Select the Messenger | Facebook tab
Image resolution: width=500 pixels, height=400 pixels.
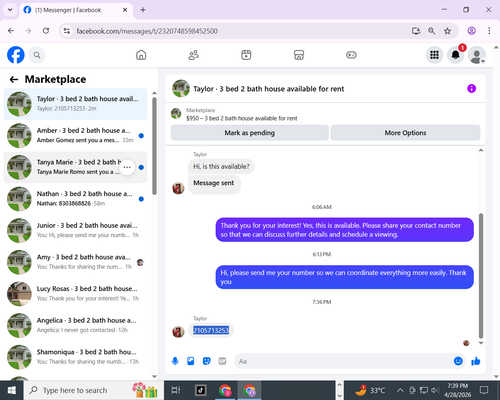point(76,10)
